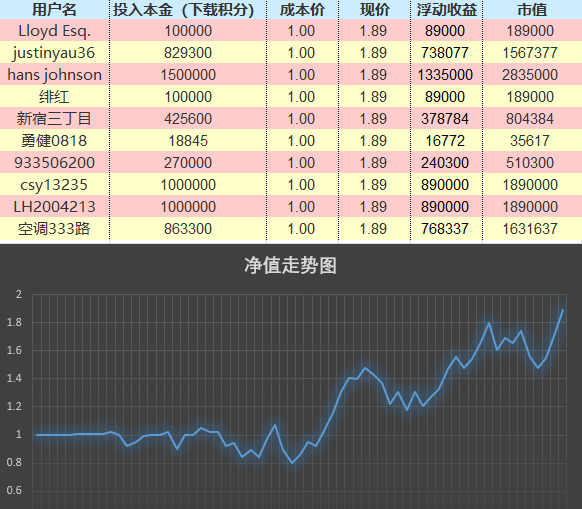The image size is (582, 509).
Task: Select cell with value 1500000
Action: 188,74
